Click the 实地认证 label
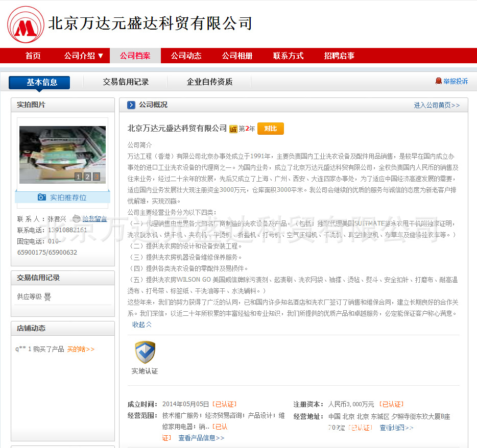This screenshot has height=448, width=477. click(x=145, y=371)
